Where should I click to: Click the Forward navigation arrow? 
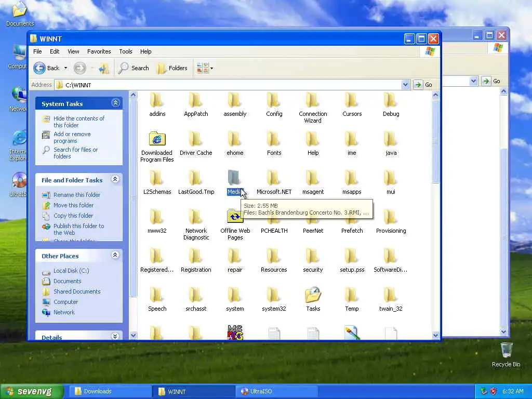point(79,68)
